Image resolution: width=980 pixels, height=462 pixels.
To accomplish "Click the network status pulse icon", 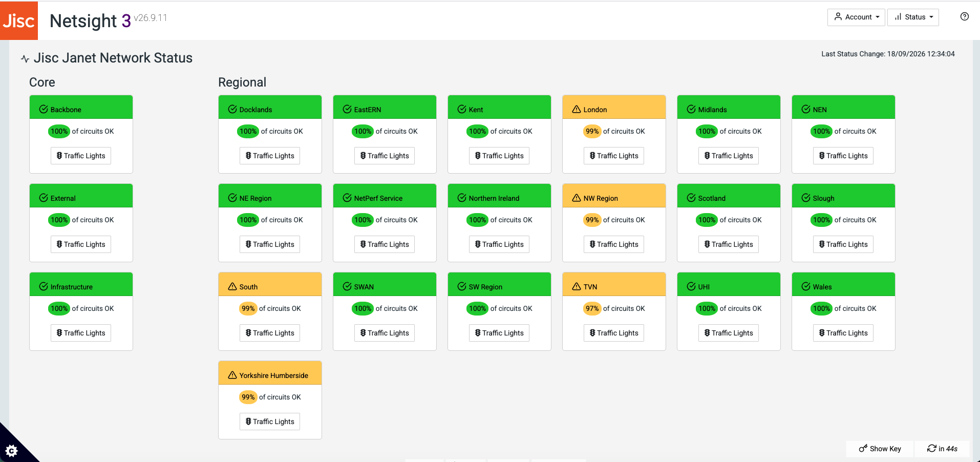I will click(25, 59).
